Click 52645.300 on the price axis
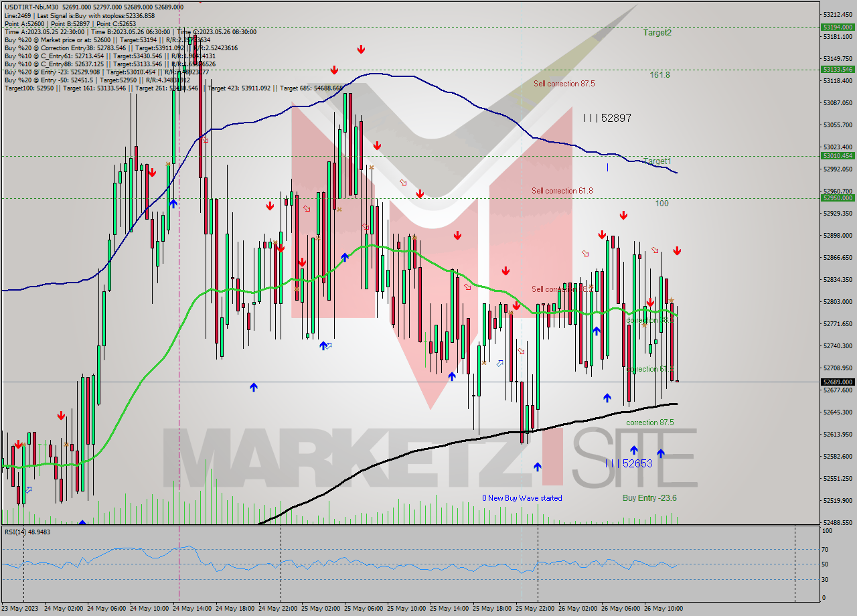Screen dimensions: 857x616 pos(838,412)
